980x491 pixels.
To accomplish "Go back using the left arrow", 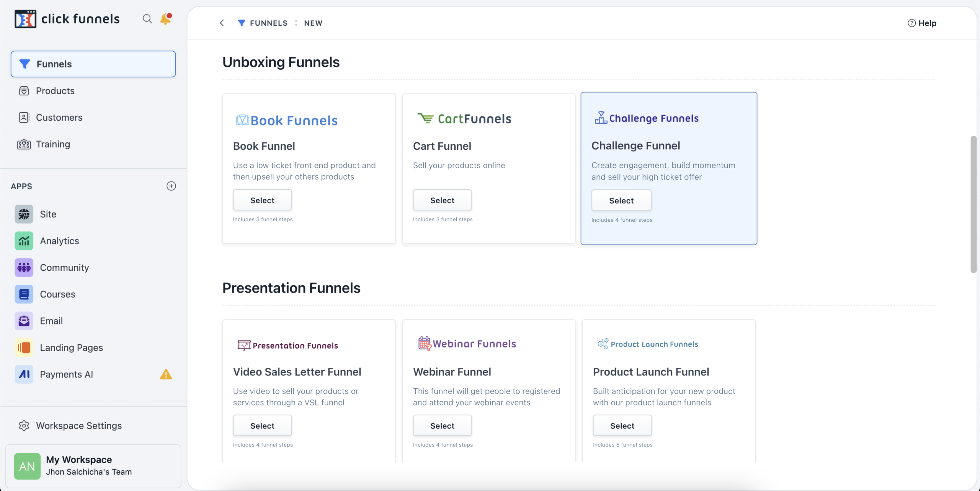I will (x=222, y=23).
